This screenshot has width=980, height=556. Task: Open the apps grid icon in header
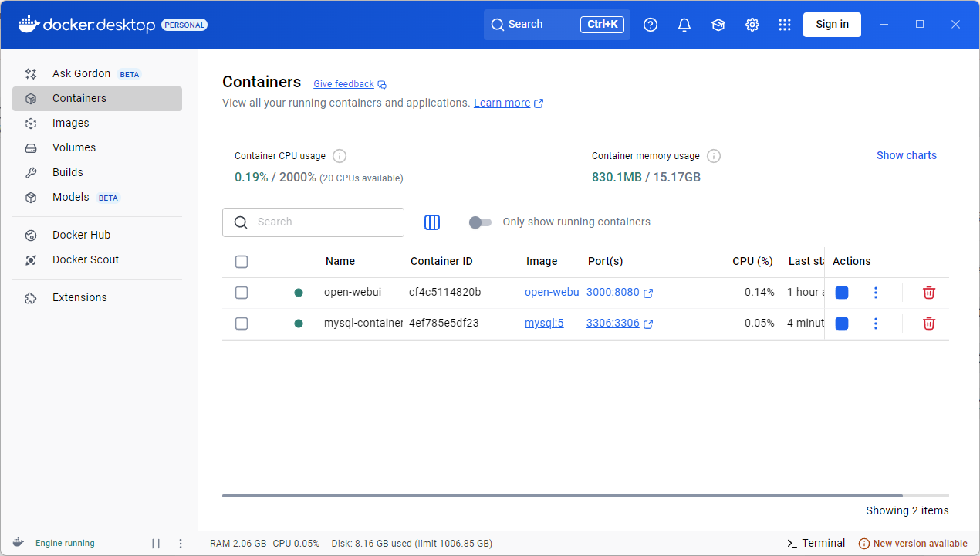click(x=785, y=25)
